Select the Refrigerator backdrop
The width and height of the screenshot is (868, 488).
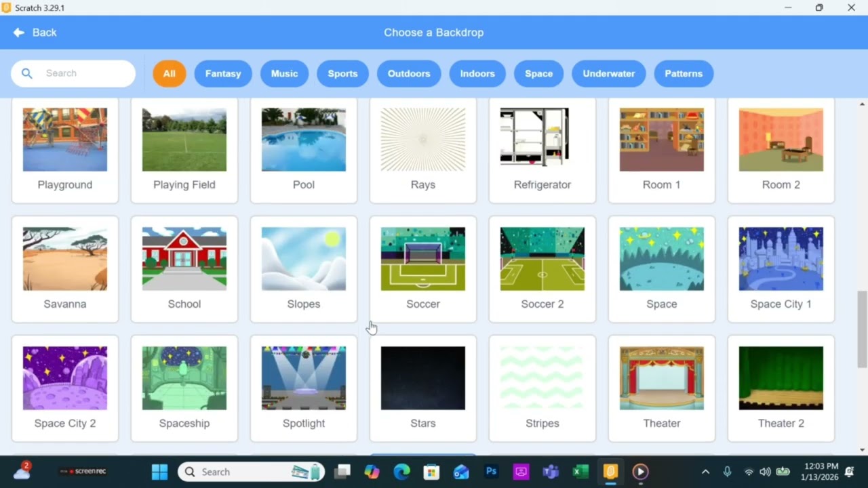tap(542, 150)
